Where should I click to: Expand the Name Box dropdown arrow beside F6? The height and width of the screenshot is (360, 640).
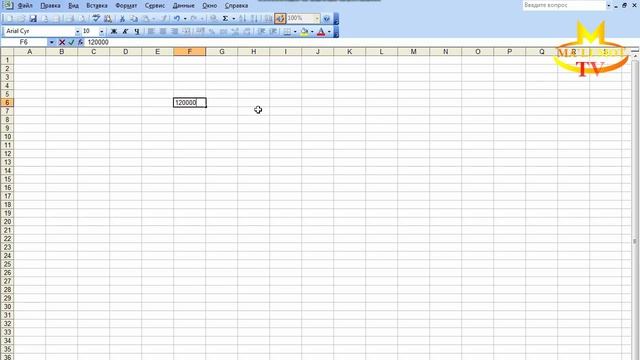pyautogui.click(x=51, y=42)
